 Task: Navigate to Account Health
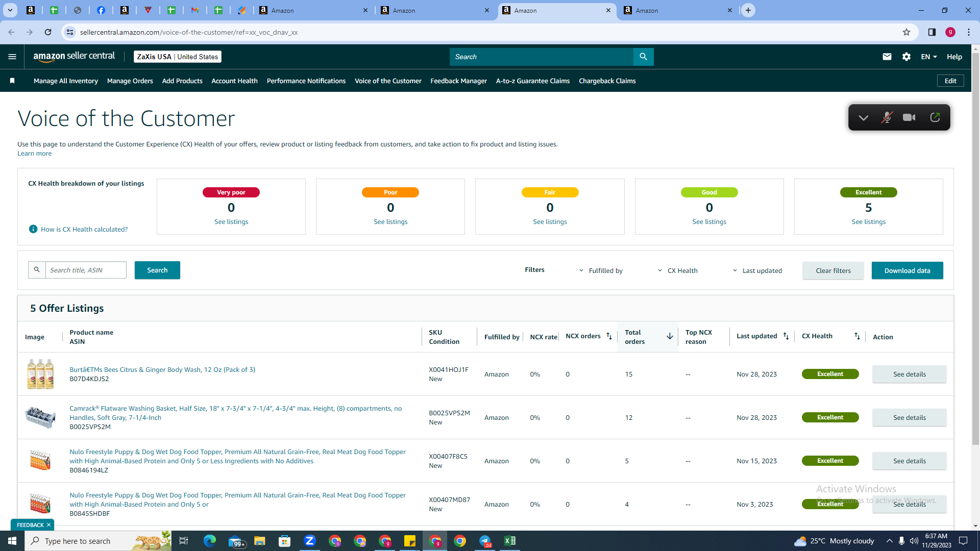click(234, 81)
